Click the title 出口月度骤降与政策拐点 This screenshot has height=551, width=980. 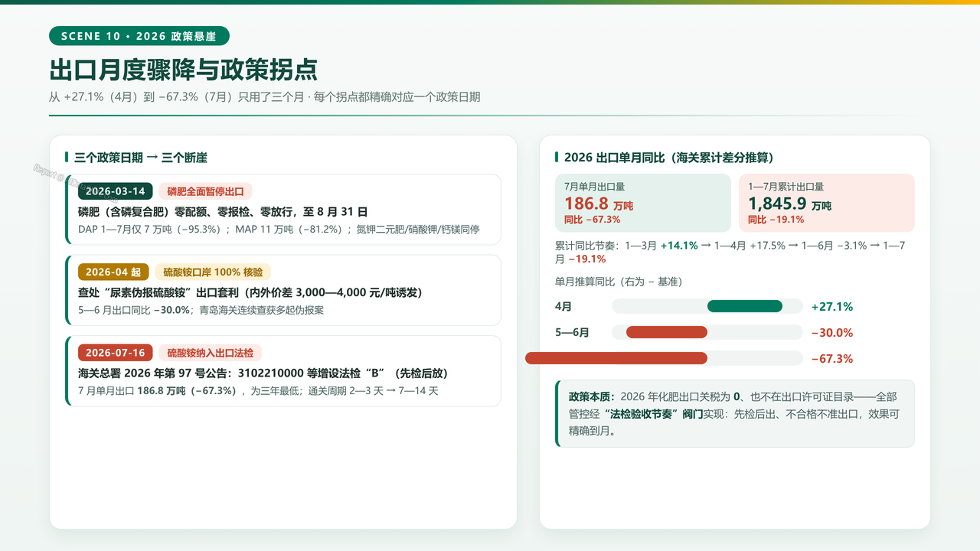[x=184, y=70]
